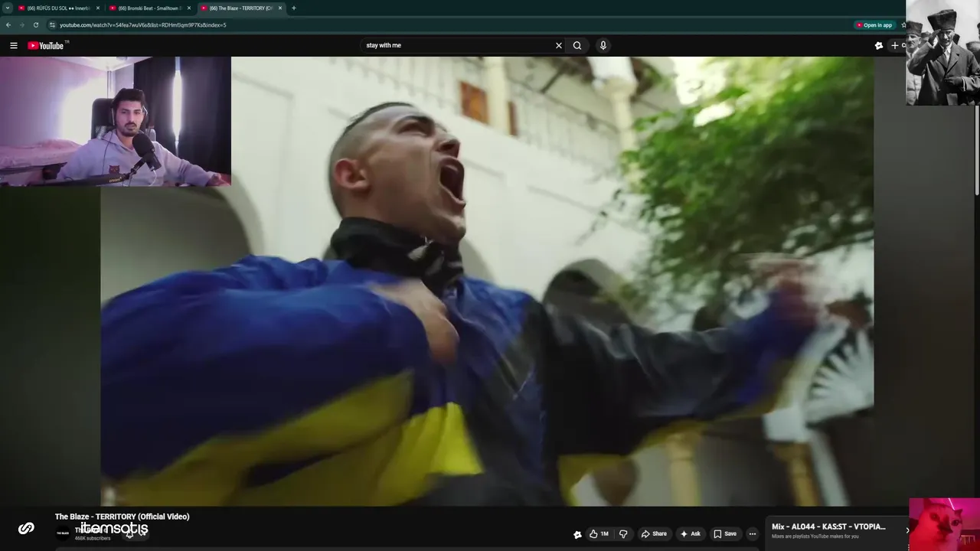980x551 pixels.
Task: Select The Blaze - TERRITORY tab
Action: [240, 8]
